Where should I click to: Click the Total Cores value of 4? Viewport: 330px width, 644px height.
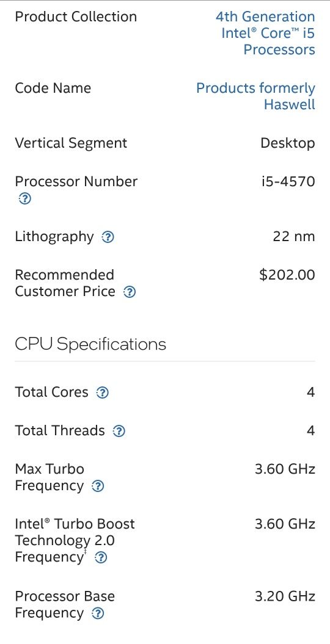310,393
